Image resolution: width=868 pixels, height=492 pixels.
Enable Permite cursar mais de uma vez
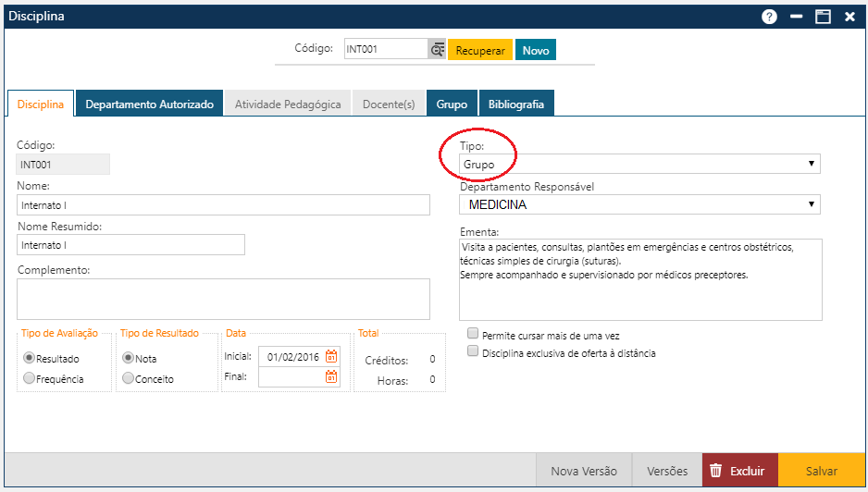[x=473, y=334]
